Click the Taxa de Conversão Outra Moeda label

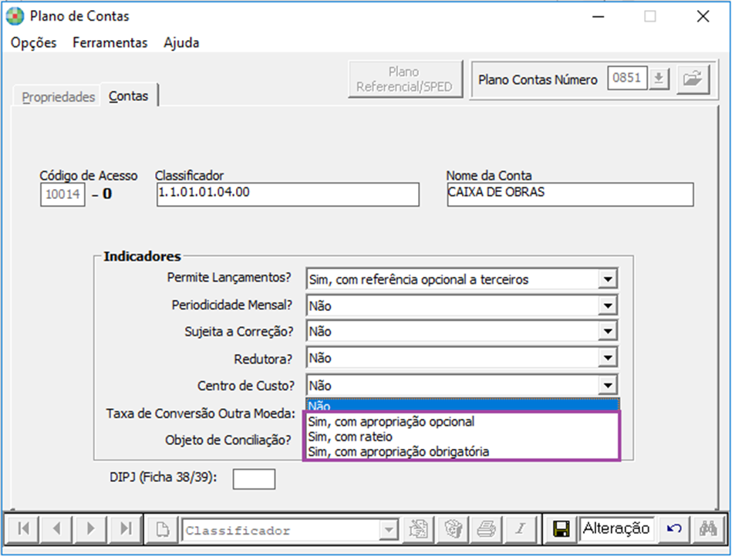(201, 413)
